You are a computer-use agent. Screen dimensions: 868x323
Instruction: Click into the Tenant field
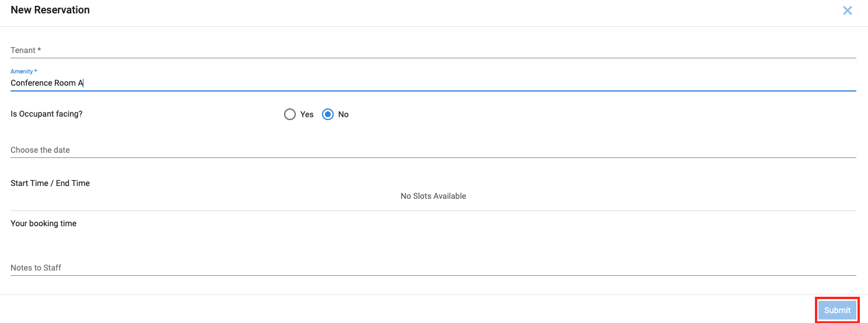click(x=433, y=50)
